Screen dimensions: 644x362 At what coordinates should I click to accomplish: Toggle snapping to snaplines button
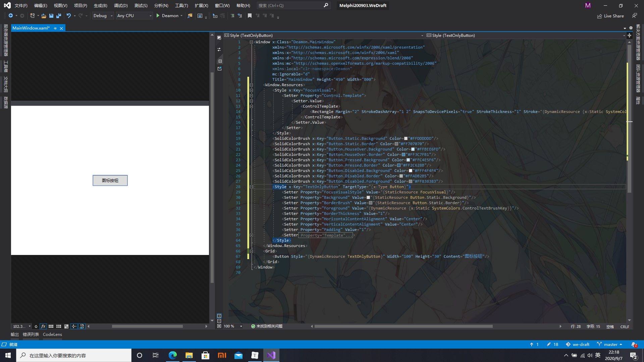point(74,326)
